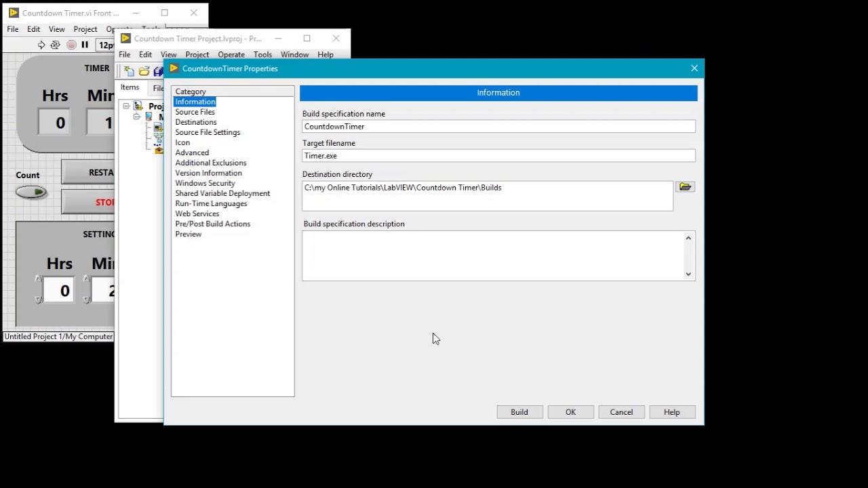Open Tools menu in the project window

coord(262,55)
